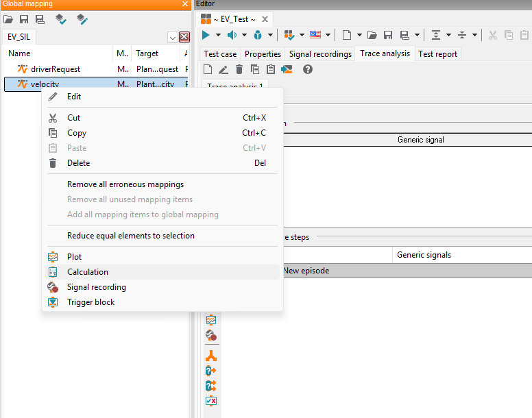Save package with Editor floppy icon
This screenshot has height=418, width=532.
click(x=388, y=35)
